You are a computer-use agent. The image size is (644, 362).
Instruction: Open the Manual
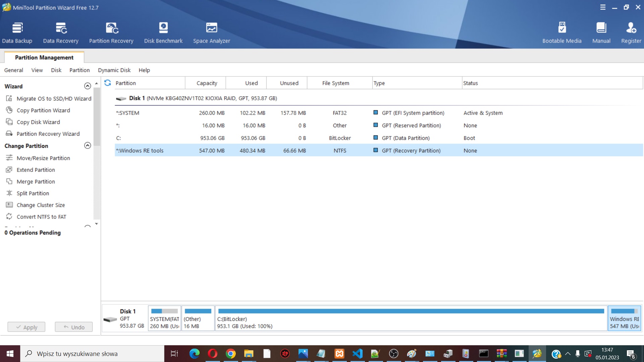[601, 33]
